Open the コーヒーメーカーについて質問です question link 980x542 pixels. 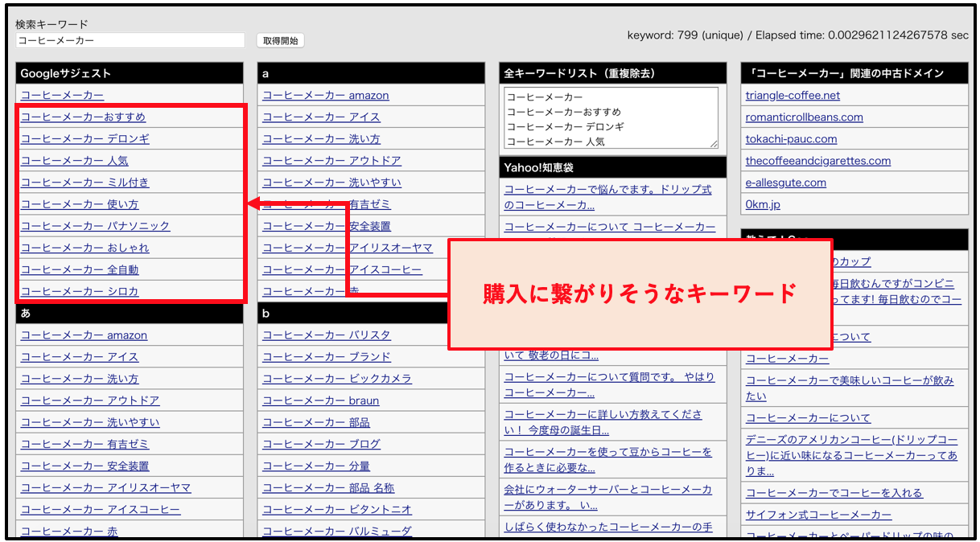point(609,385)
